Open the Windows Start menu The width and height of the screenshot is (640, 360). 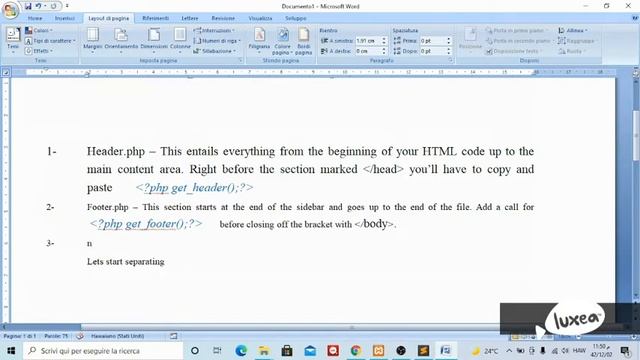coord(11,351)
